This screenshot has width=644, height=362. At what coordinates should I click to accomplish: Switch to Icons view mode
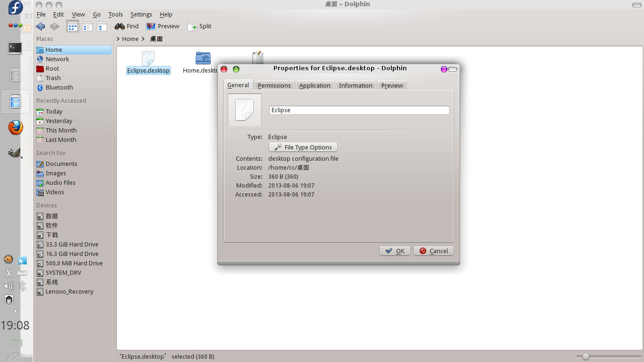pos(73,26)
